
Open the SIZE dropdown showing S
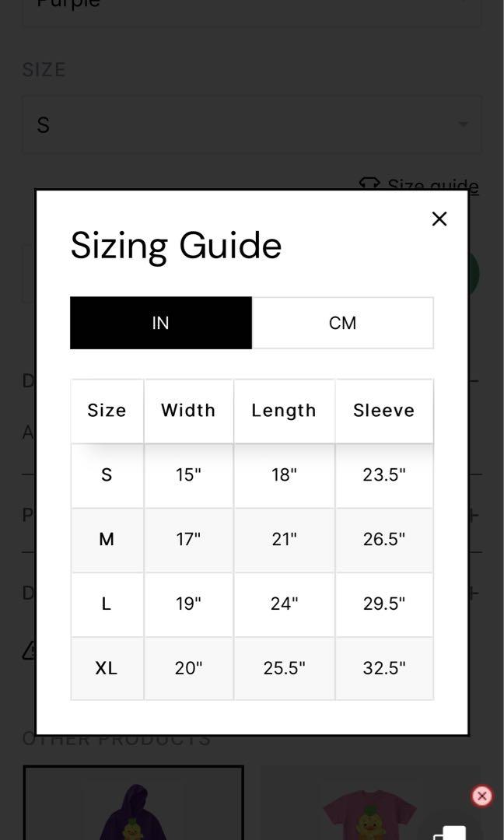coord(252,124)
